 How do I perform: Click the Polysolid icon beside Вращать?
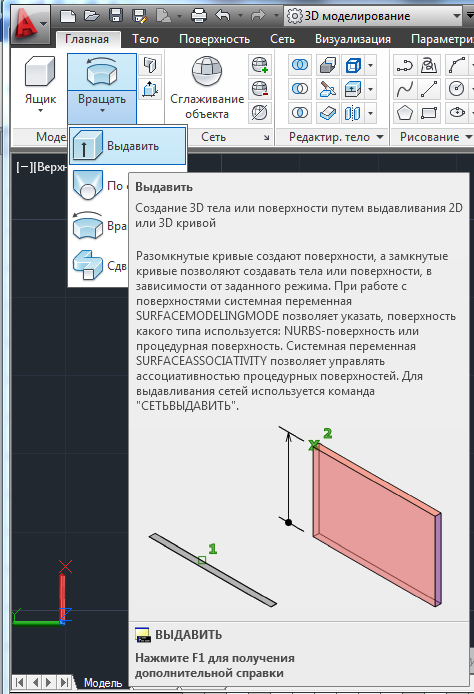tap(150, 65)
